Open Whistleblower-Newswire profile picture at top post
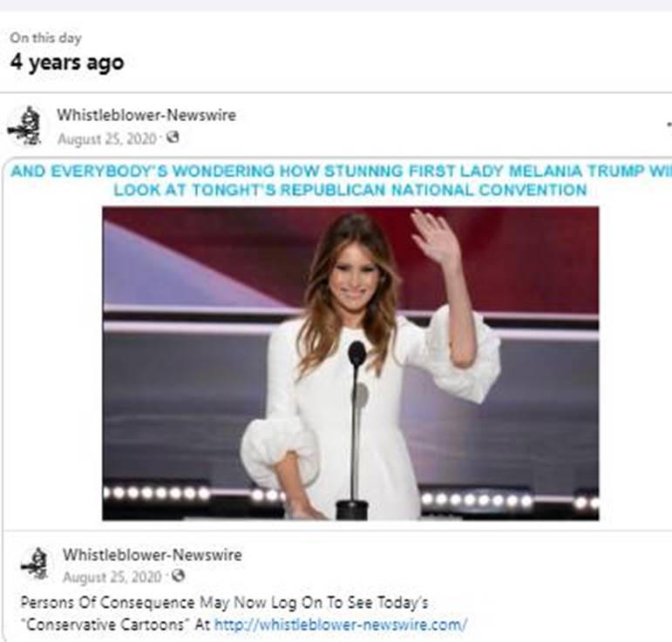The height and width of the screenshot is (642, 672). click(26, 125)
